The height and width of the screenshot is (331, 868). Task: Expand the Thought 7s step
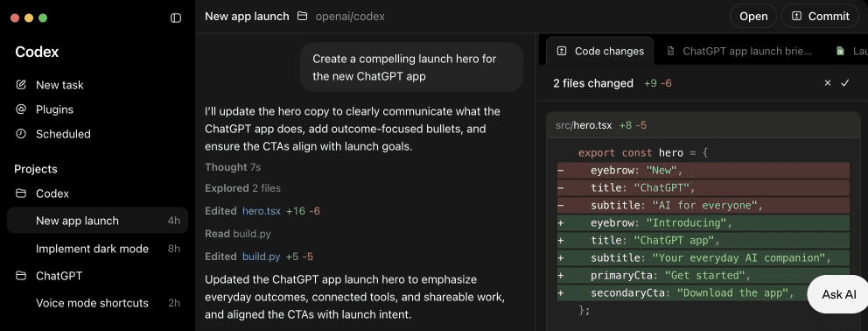click(233, 167)
